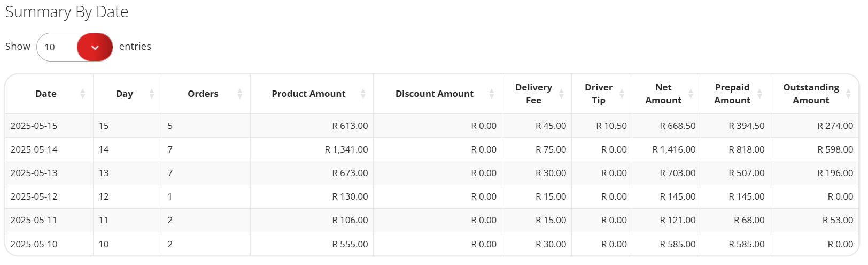Click the Discount Amount header label
The height and width of the screenshot is (265, 868).
[435, 94]
